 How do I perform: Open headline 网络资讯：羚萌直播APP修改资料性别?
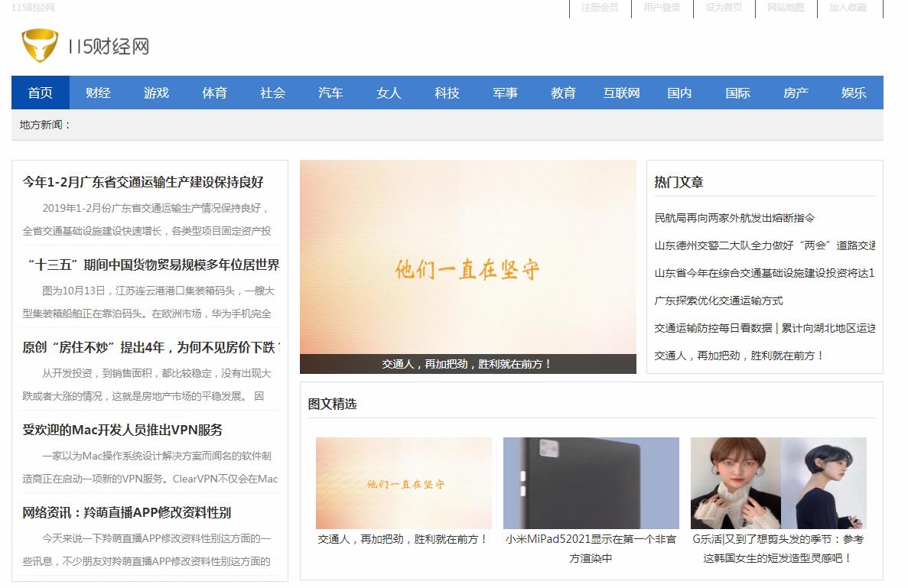pyautogui.click(x=126, y=513)
